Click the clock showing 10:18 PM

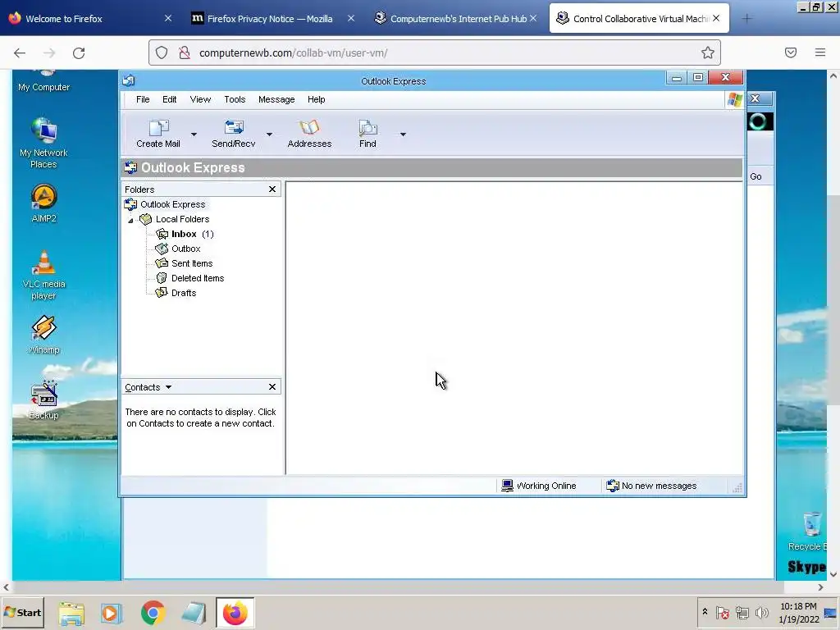798,606
